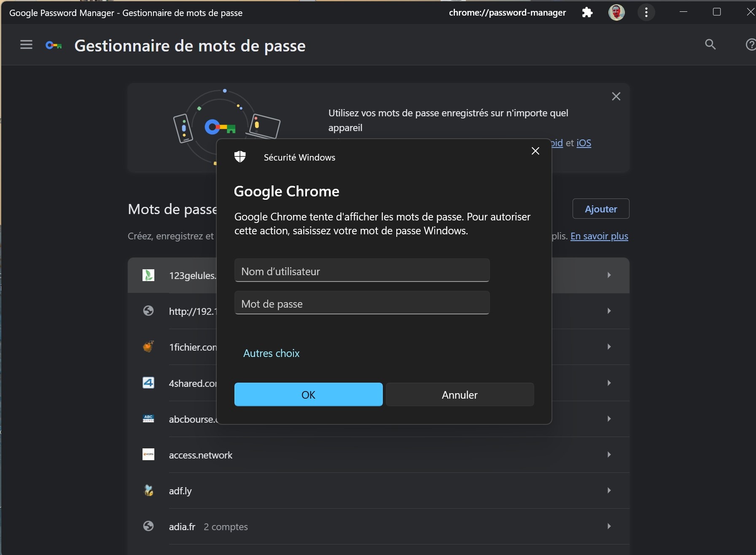The image size is (756, 555).
Task: Click the Gestionnaire de mots de passe title
Action: pyautogui.click(x=190, y=46)
